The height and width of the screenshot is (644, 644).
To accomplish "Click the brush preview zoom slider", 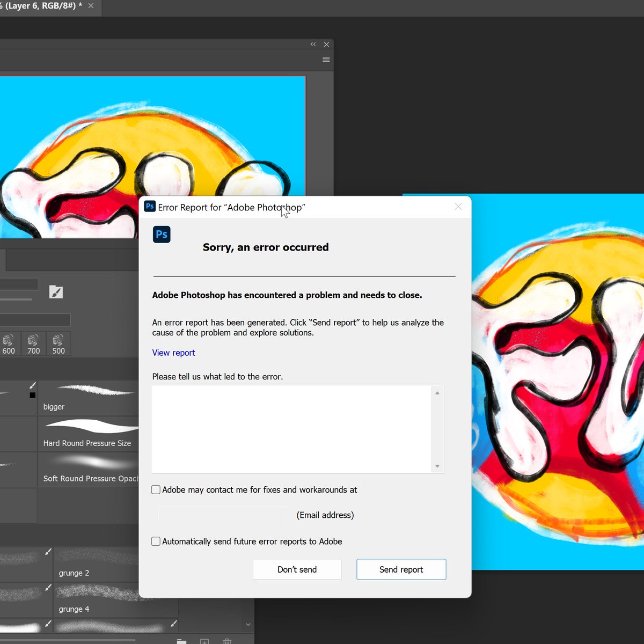I will [67, 640].
